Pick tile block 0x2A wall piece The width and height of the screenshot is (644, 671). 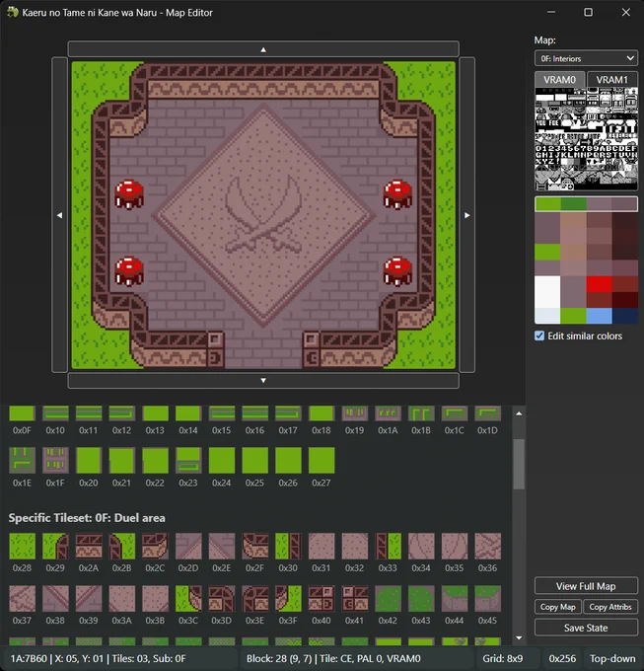point(89,546)
